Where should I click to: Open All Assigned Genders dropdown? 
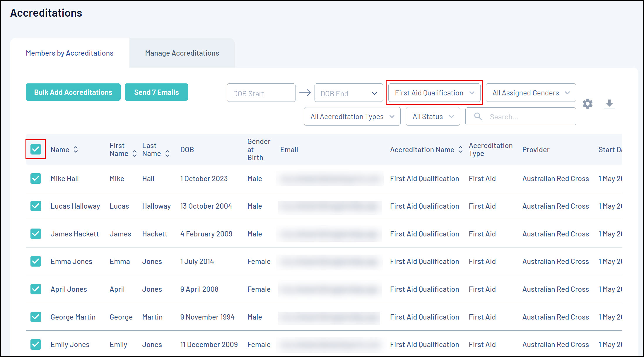pyautogui.click(x=531, y=93)
